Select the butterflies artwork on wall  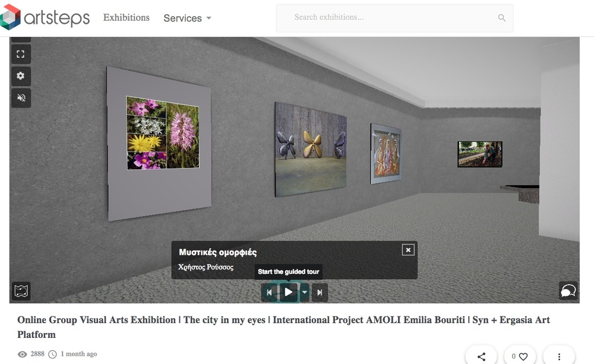[x=311, y=148]
